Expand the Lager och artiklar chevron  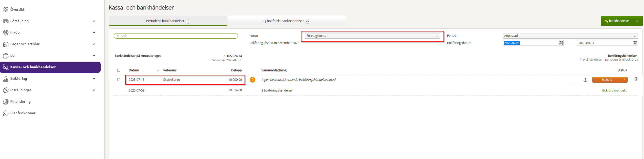pyautogui.click(x=94, y=44)
